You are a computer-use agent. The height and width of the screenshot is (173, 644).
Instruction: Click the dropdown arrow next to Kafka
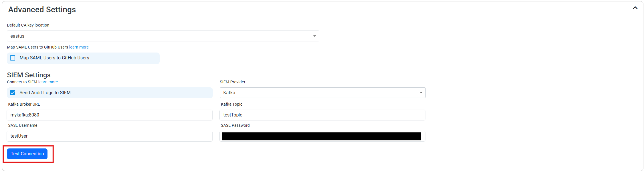point(421,92)
